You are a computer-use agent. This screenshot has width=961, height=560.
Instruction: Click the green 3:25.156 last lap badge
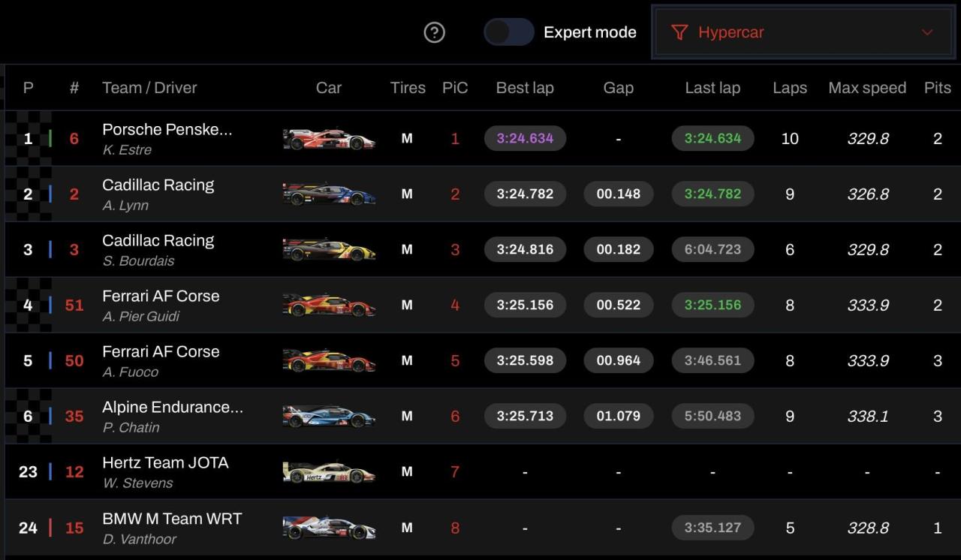712,306
